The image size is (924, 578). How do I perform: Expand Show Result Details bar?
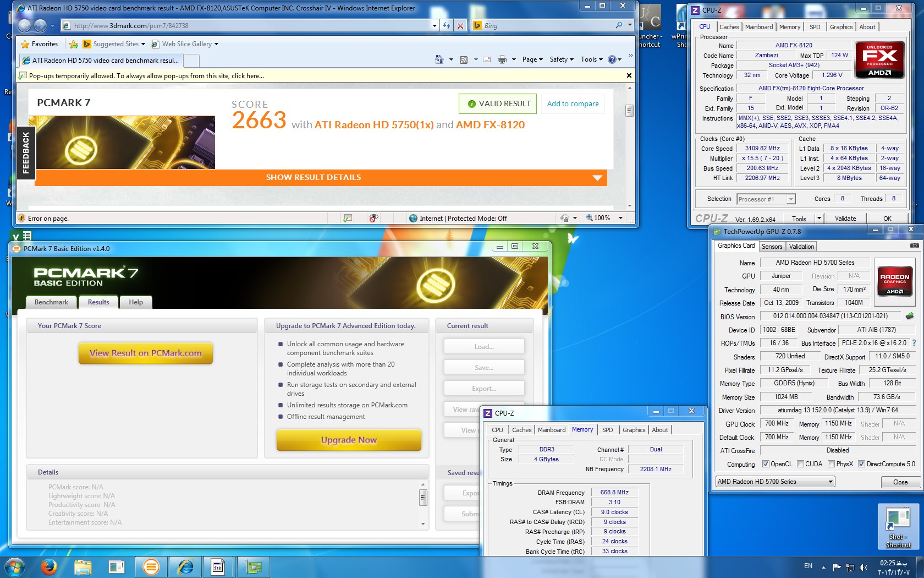(321, 177)
